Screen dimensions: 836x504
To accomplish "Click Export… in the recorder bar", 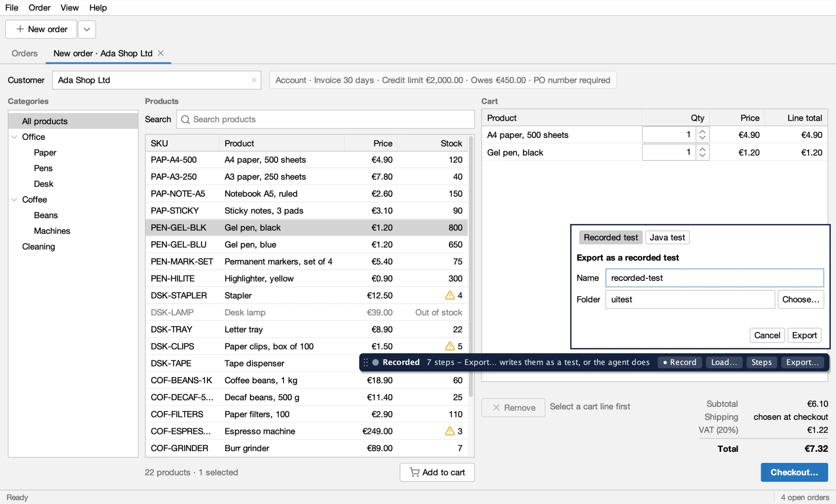I will pyautogui.click(x=803, y=362).
